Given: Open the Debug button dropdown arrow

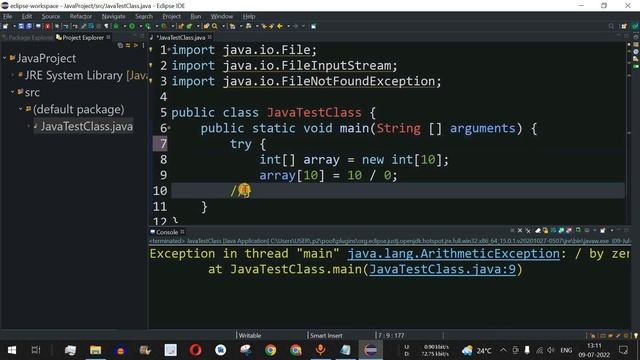Looking at the screenshot, I should point(124,26).
